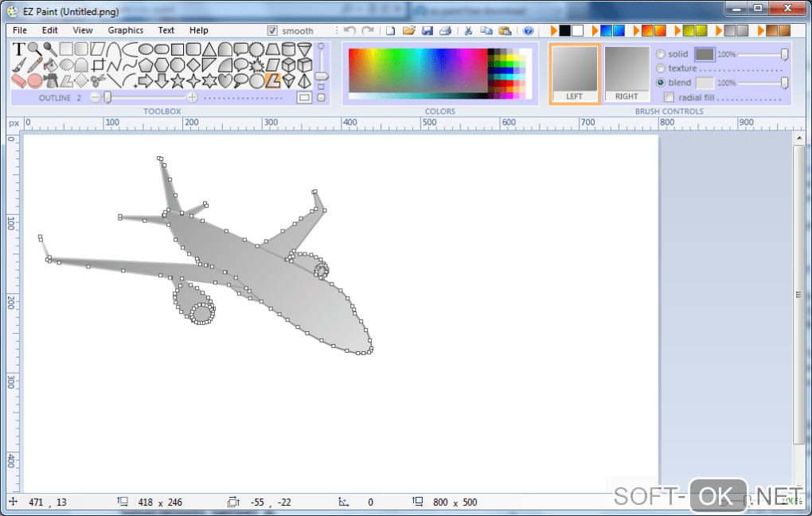Paste using the clipboard icon
This screenshot has width=812, height=516.
(505, 30)
